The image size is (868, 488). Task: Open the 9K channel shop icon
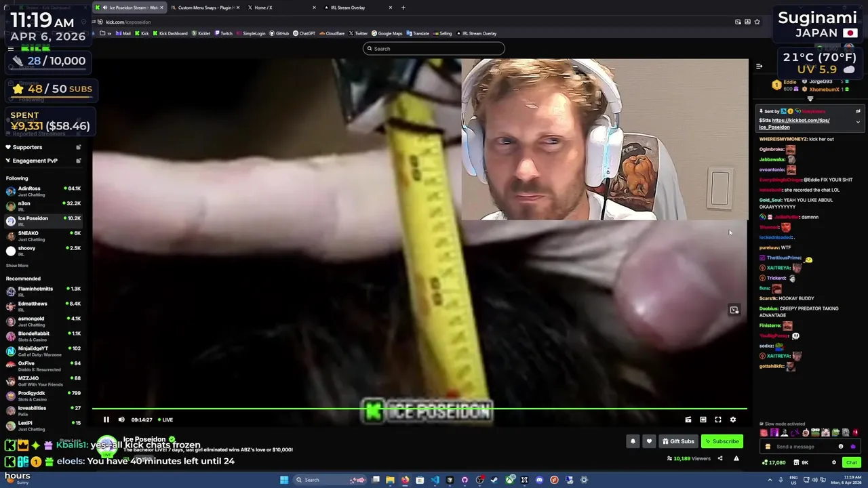coord(801,462)
